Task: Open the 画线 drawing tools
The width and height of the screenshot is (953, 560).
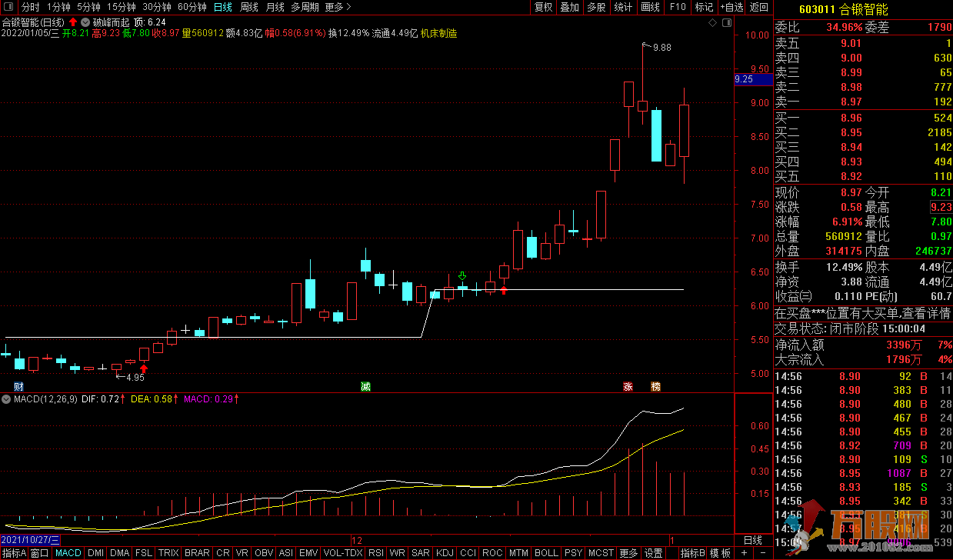Action: click(650, 7)
